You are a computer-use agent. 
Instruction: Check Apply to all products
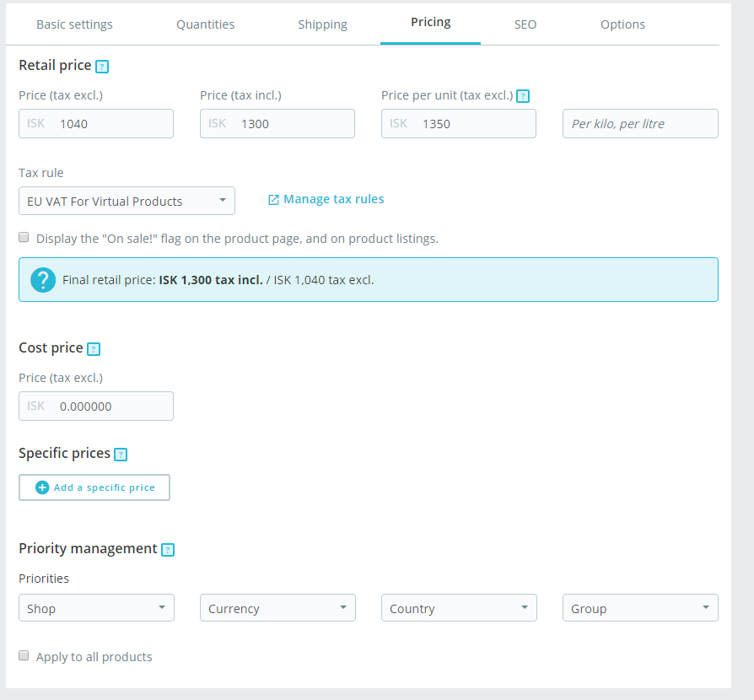tap(24, 655)
